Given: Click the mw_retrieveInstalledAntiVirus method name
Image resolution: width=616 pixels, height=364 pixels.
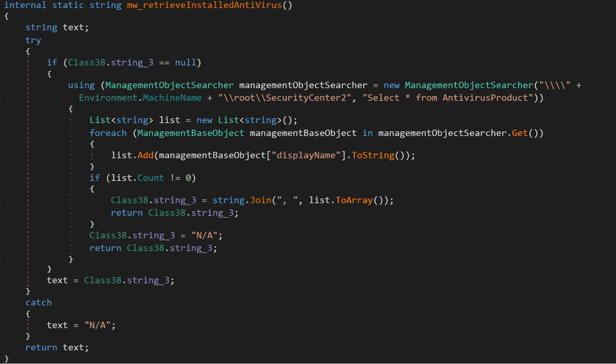Looking at the screenshot, I should (204, 5).
